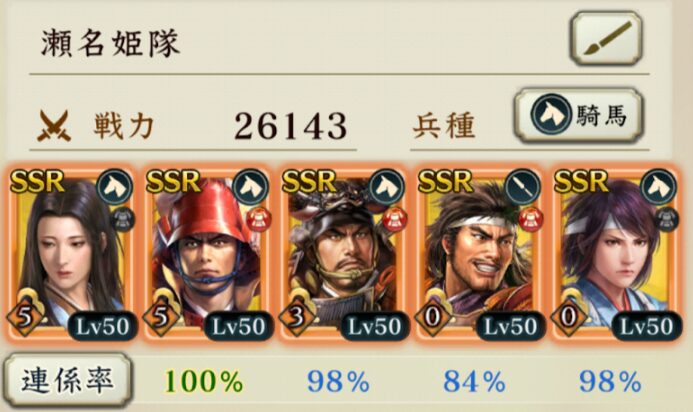Tap rank 3 diamond on third card

[297, 317]
